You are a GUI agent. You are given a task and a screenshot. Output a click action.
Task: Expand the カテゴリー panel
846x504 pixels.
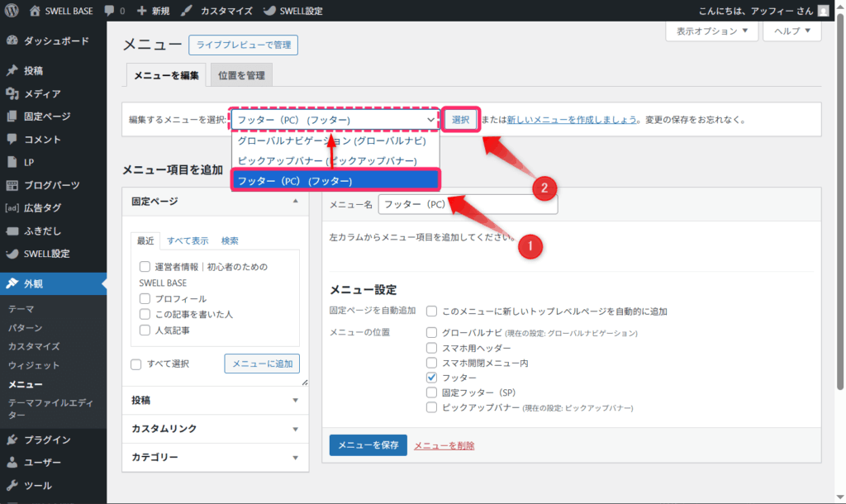(295, 458)
